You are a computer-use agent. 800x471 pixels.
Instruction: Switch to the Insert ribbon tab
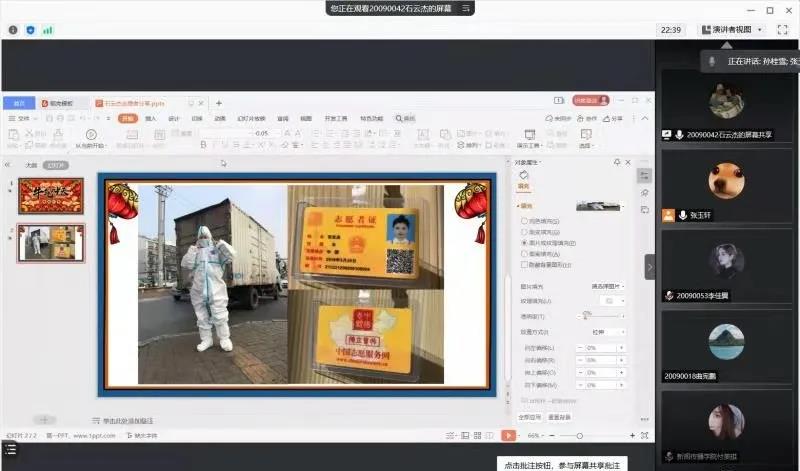(x=151, y=118)
